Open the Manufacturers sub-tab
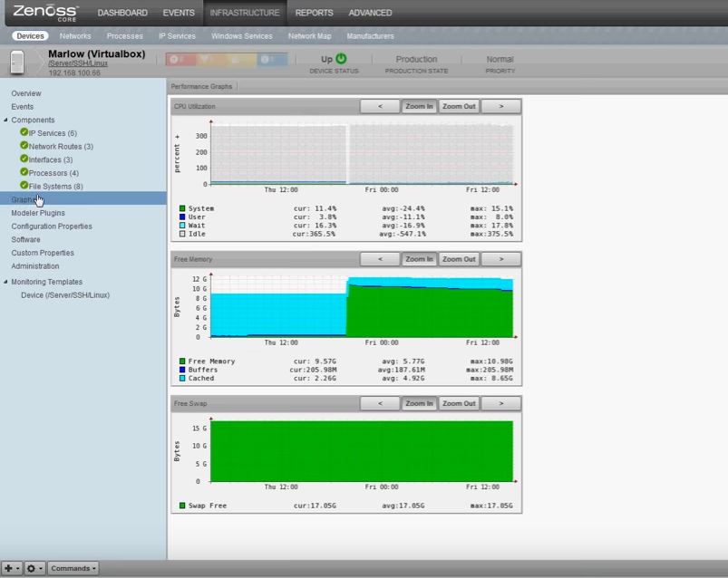This screenshot has height=578, width=728. pos(370,36)
